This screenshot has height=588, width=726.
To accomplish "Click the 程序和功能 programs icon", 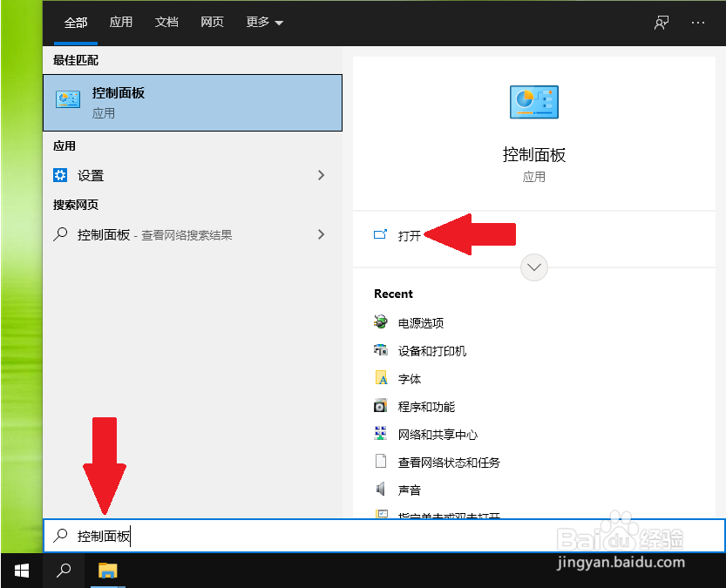I will 381,406.
